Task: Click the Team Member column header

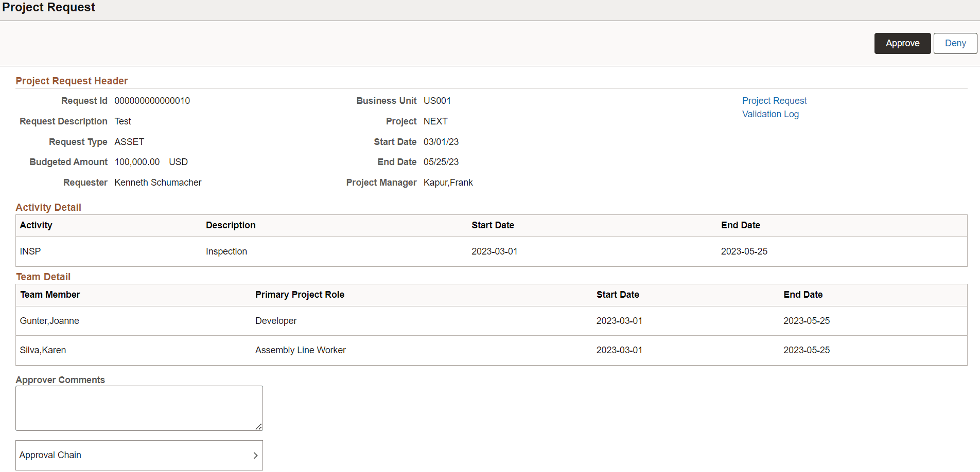Action: 50,295
